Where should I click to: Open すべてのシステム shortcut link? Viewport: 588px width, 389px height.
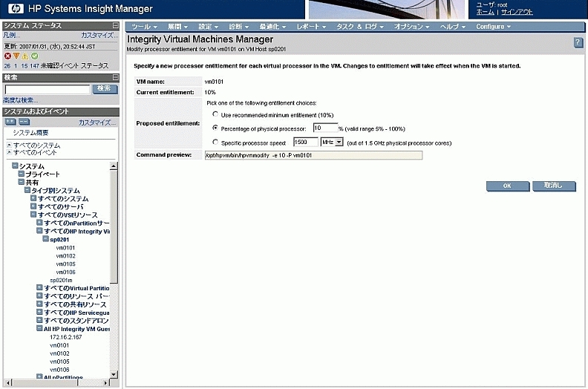point(37,146)
